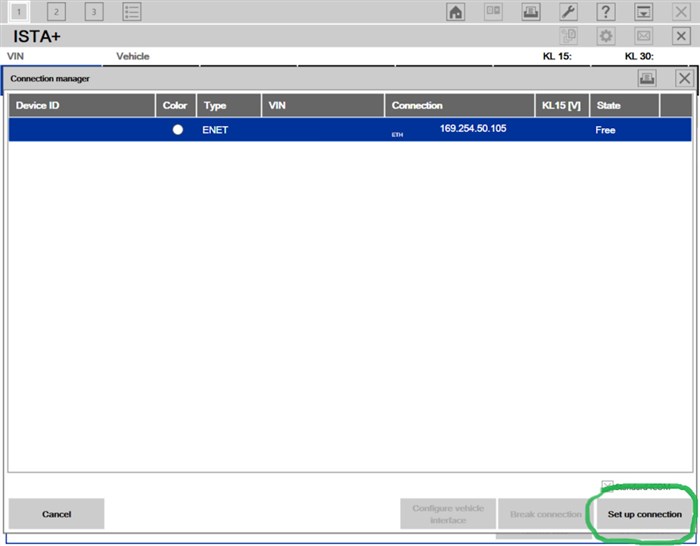Click the print icon in top toolbar
This screenshot has height=546, width=700.
pos(531,12)
